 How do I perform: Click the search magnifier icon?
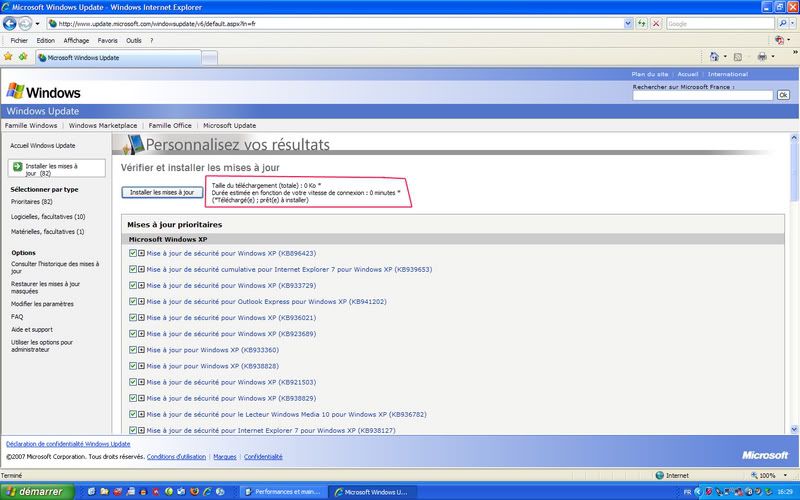pos(782,23)
